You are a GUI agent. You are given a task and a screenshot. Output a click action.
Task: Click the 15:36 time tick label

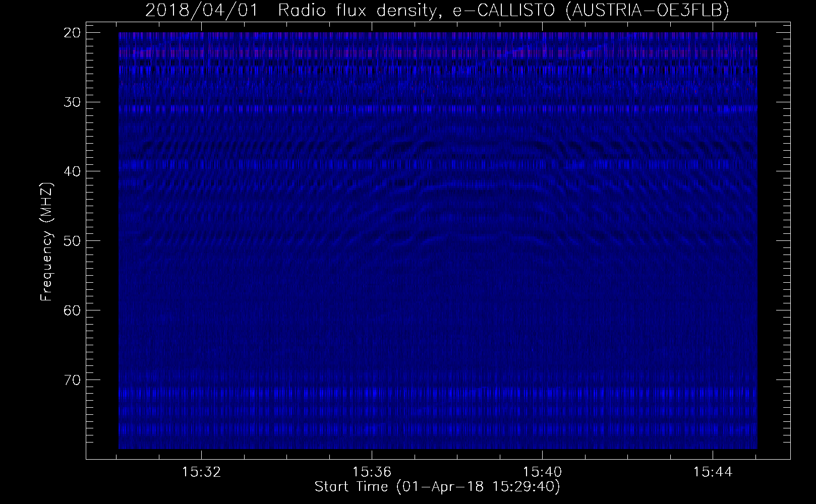(x=372, y=472)
